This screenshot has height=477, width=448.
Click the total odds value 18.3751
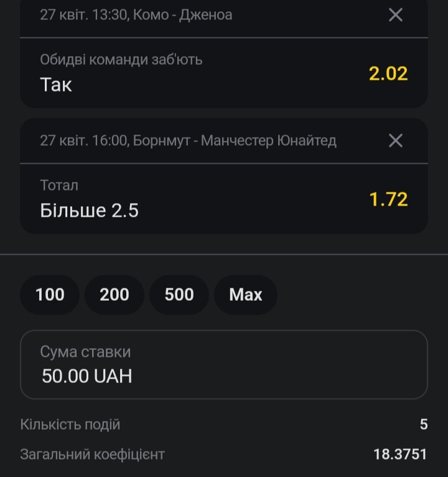(x=400, y=454)
